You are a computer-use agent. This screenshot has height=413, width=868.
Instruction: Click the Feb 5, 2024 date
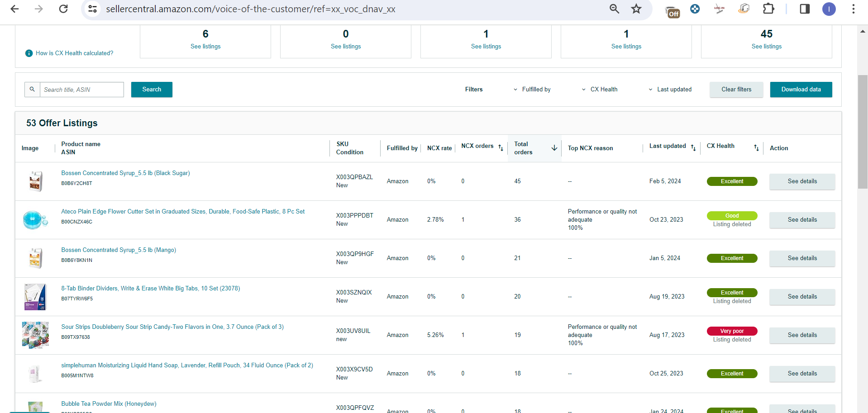(665, 181)
